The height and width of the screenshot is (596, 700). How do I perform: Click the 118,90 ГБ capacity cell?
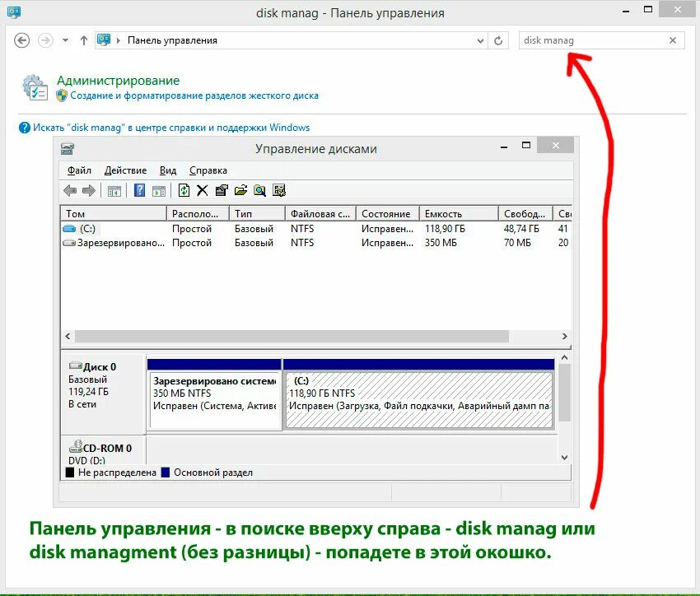pyautogui.click(x=445, y=228)
